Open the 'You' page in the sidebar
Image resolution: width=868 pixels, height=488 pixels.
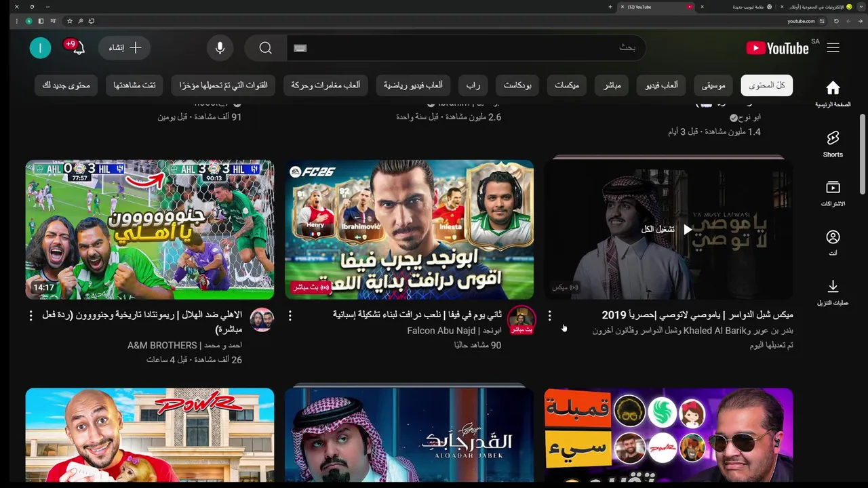(x=833, y=243)
